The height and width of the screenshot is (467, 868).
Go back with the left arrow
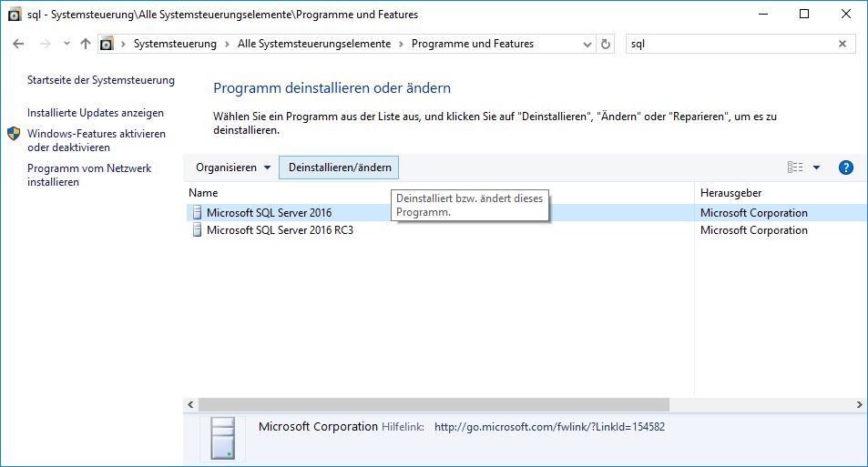[18, 44]
